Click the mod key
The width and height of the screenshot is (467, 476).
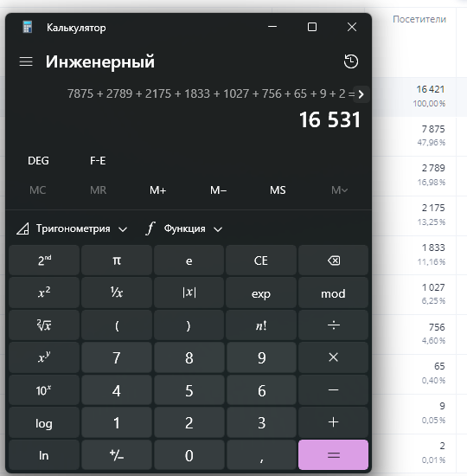(x=333, y=293)
